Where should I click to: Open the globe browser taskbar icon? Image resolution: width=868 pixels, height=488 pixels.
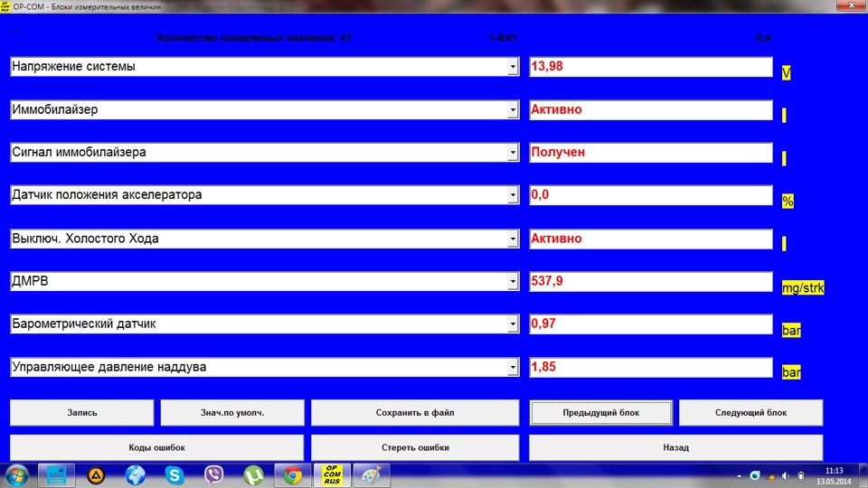(135, 475)
